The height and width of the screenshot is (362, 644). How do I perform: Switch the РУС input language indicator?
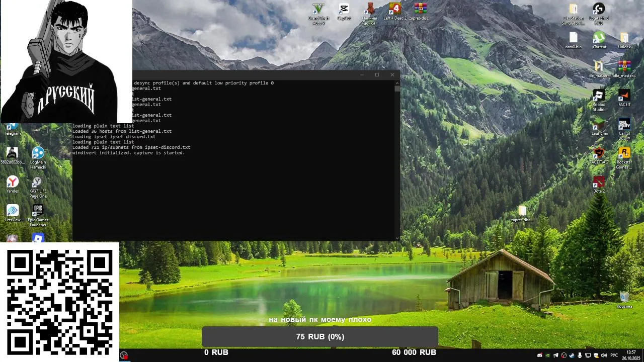614,355
